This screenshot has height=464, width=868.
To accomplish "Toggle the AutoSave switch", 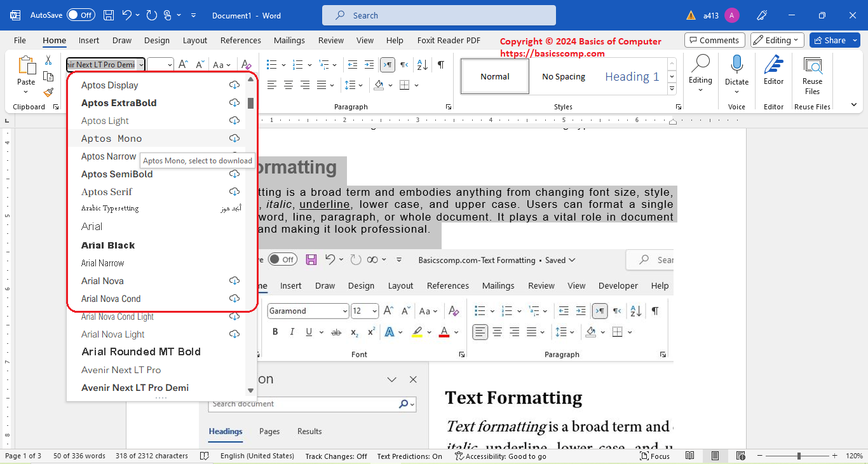I will point(81,15).
